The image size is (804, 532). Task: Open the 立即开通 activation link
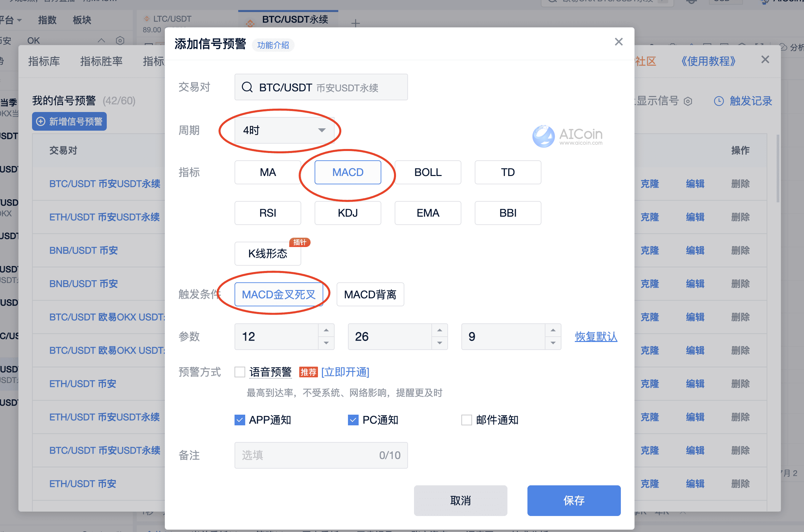(345, 372)
